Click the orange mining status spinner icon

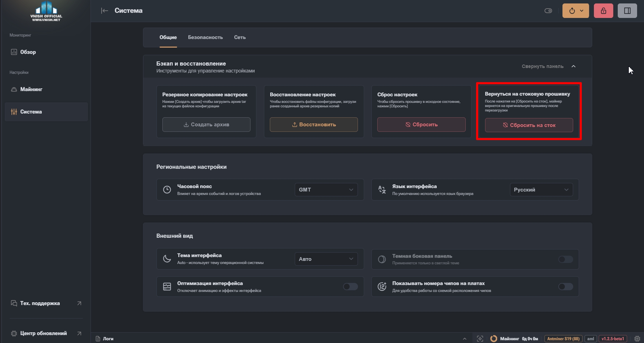pyautogui.click(x=494, y=339)
